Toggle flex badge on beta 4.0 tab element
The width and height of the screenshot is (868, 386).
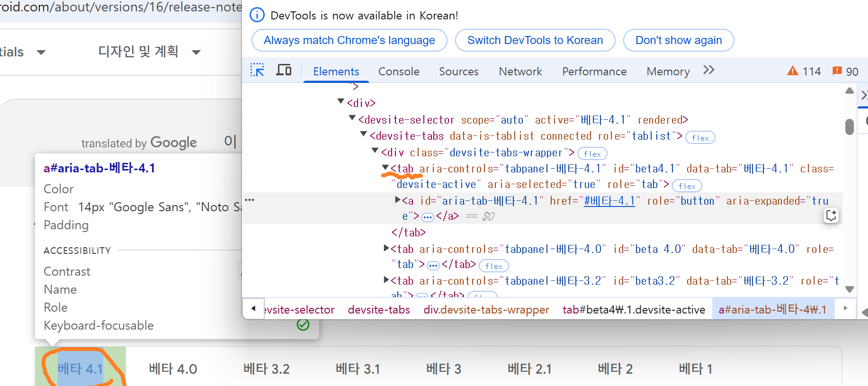click(x=494, y=266)
